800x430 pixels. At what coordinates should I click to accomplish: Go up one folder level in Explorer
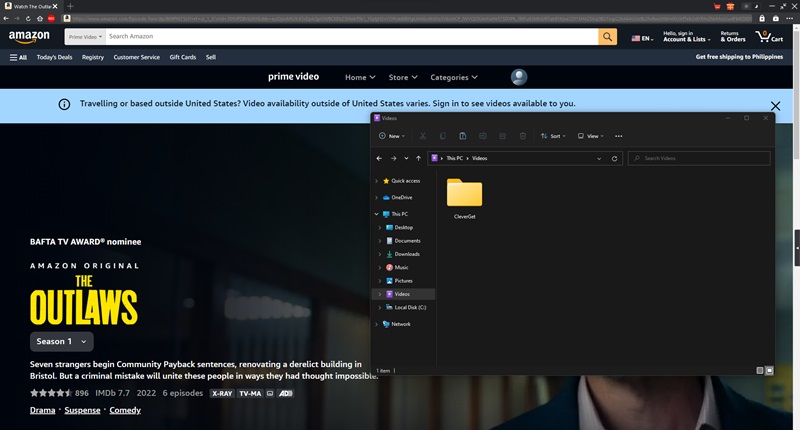(418, 158)
